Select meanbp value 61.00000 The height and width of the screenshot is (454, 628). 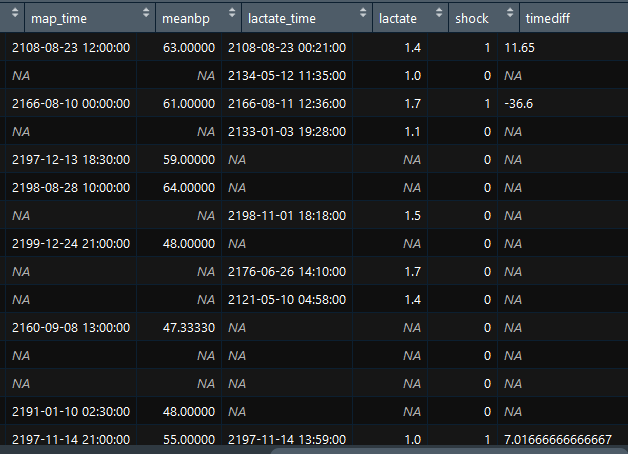click(x=189, y=104)
